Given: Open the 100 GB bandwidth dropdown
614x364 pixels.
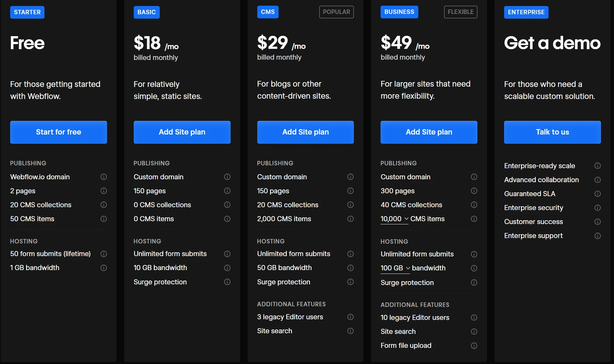Looking at the screenshot, I should point(395,268).
